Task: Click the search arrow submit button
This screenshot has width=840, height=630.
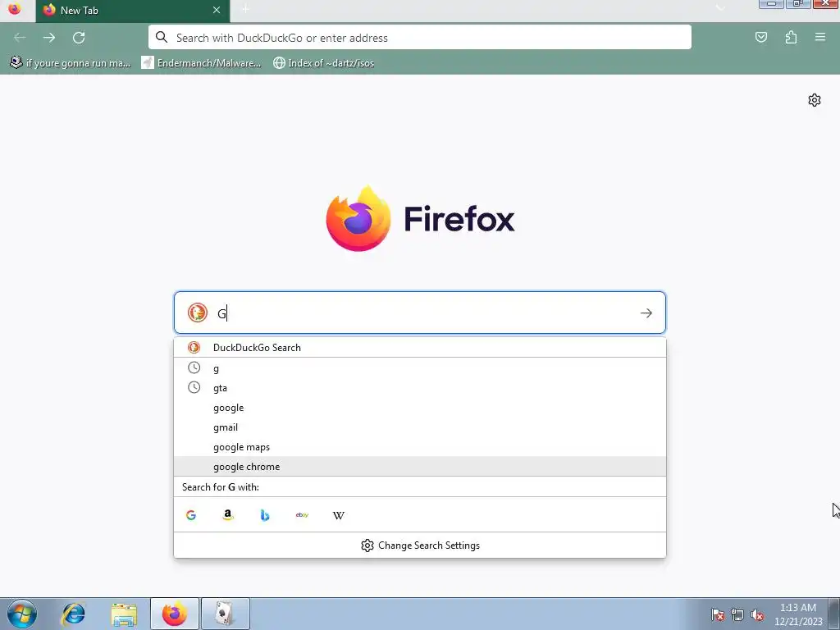Action: click(646, 313)
